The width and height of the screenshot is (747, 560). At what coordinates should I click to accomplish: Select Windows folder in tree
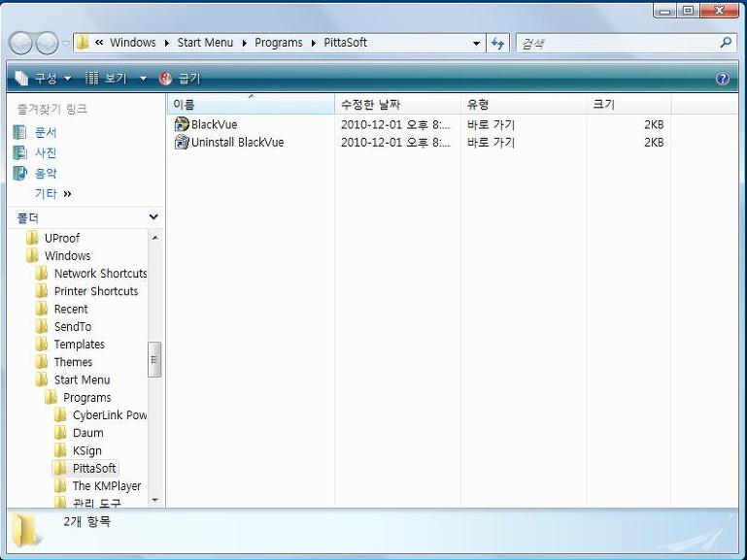(67, 256)
